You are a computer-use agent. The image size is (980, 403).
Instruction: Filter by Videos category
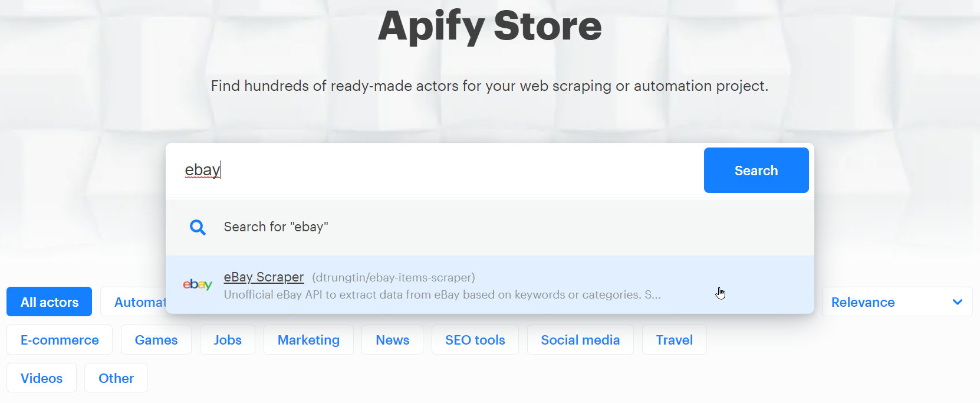pos(41,378)
